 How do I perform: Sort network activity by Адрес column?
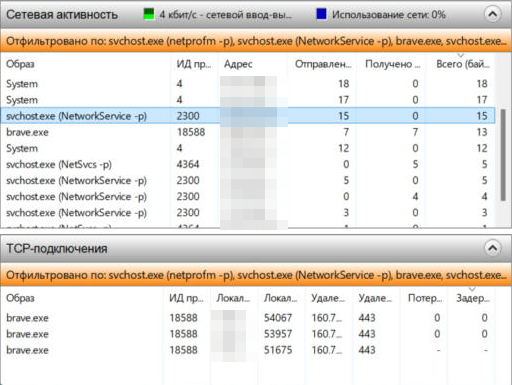coord(238,64)
